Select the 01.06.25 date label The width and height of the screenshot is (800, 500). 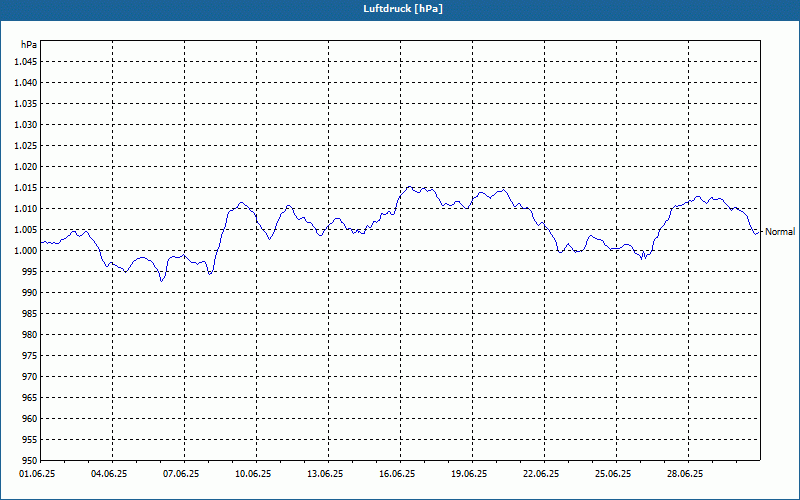coord(37,474)
